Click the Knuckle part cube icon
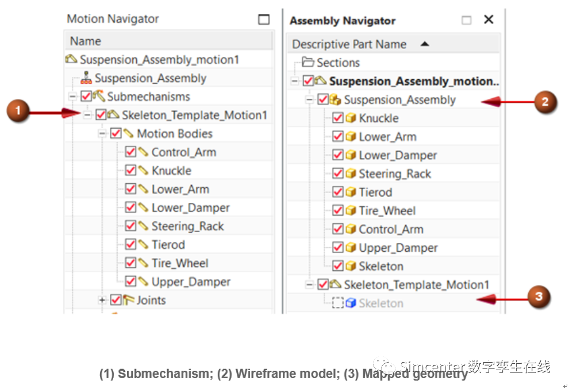This screenshot has height=392, width=569. point(351,118)
